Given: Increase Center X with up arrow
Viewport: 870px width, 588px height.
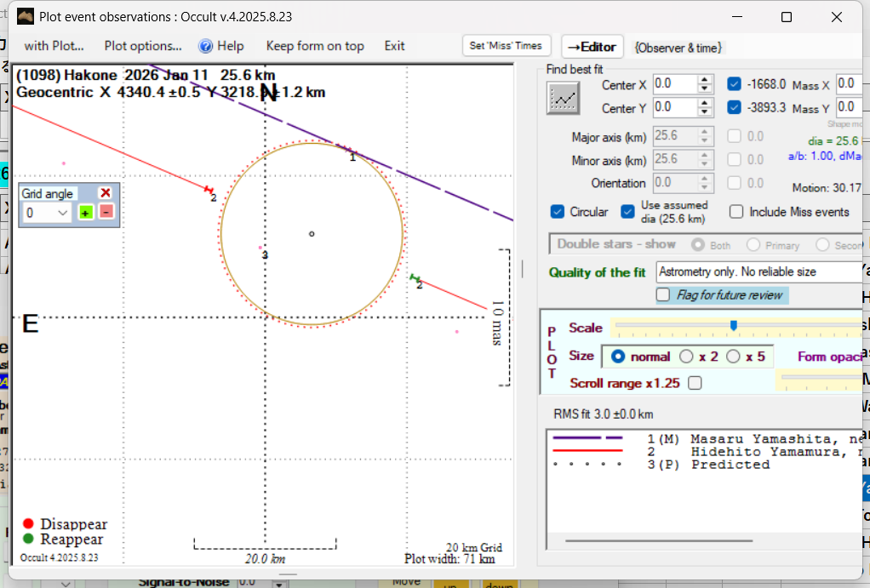Looking at the screenshot, I should coord(705,80).
